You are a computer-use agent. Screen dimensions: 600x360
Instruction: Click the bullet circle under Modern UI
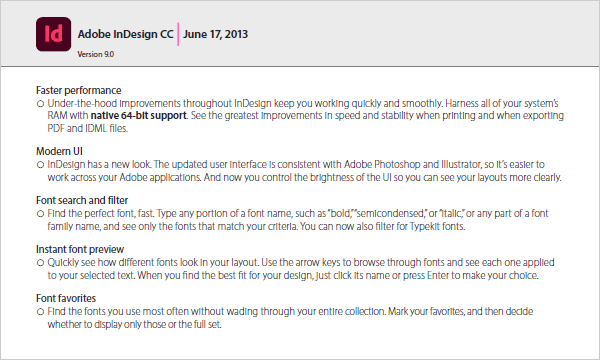[41, 165]
